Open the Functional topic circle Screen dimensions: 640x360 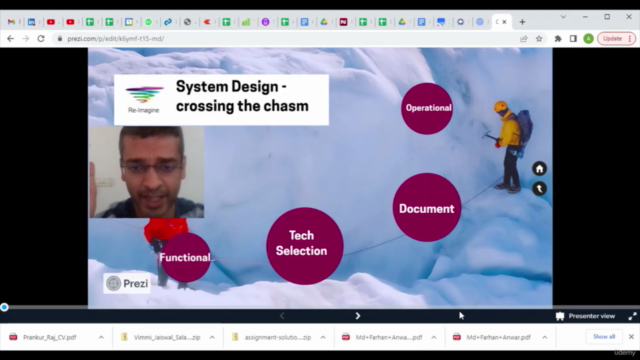[186, 258]
